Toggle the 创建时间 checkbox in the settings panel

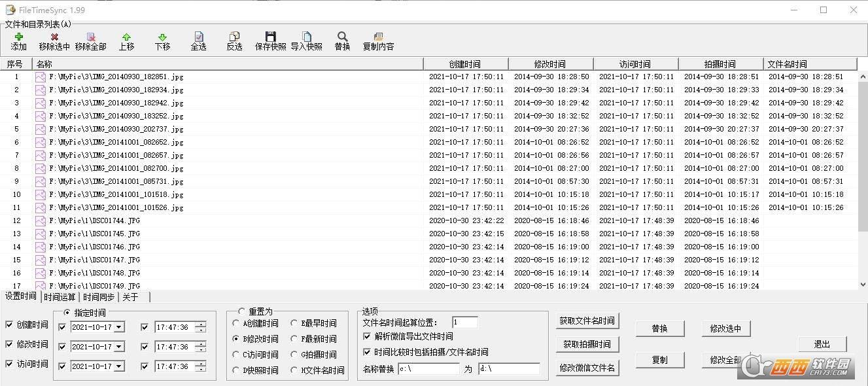tap(9, 325)
